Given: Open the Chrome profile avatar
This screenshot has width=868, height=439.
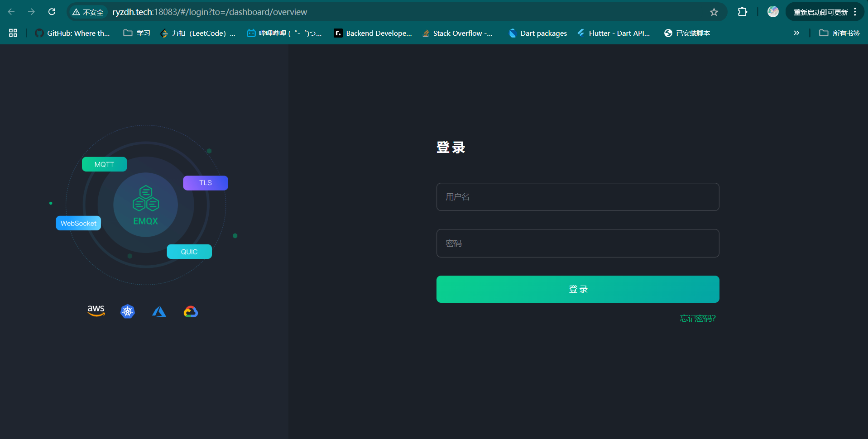Looking at the screenshot, I should (x=773, y=12).
